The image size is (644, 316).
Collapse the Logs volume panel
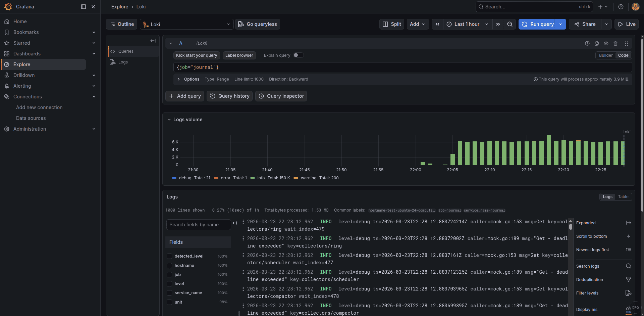169,119
